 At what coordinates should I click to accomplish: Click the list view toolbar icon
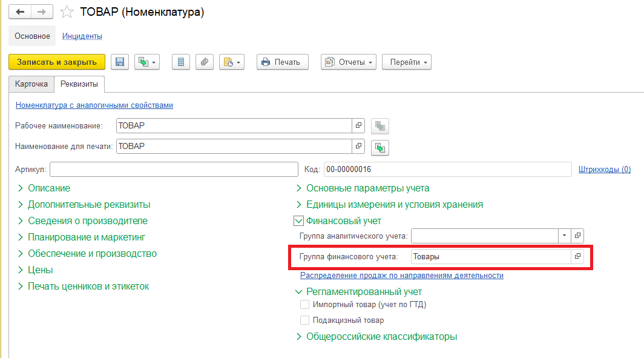coord(181,62)
